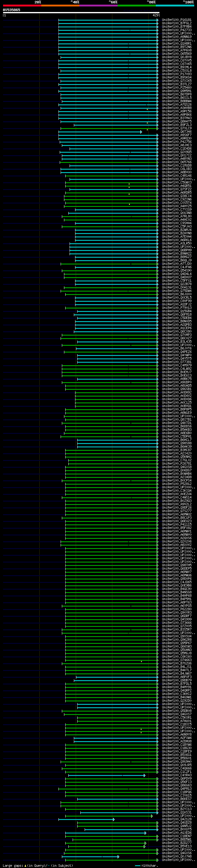The width and height of the screenshot is (197, 868).
Task: Open hit UniRef100_Q1H8R1
Action: [x=176, y=43]
